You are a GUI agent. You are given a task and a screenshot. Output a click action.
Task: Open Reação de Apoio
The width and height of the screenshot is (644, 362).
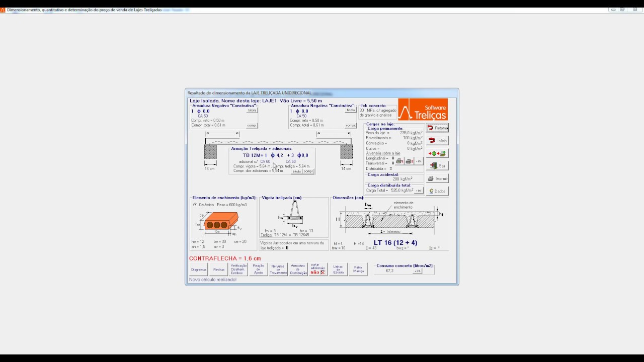tap(259, 269)
